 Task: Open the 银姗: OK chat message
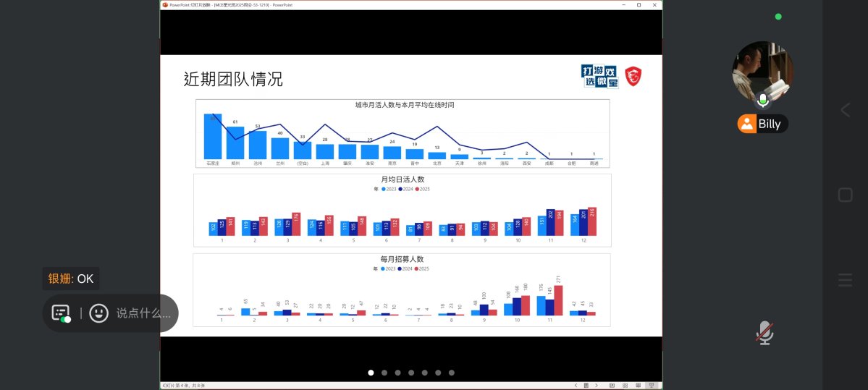click(x=71, y=279)
